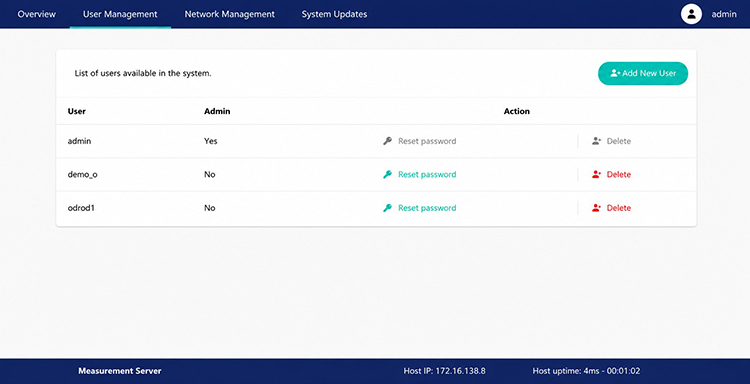
Task: Click key icon in admin row
Action: [x=387, y=141]
